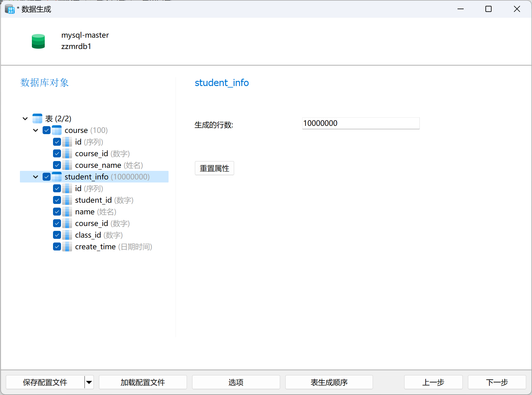Go to next step with 下一步
This screenshot has height=395, width=532.
pyautogui.click(x=496, y=382)
